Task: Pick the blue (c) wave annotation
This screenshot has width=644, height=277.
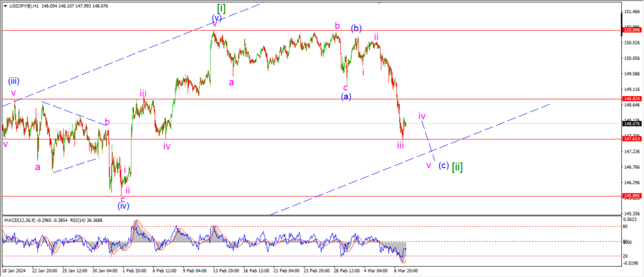Action: coord(443,166)
